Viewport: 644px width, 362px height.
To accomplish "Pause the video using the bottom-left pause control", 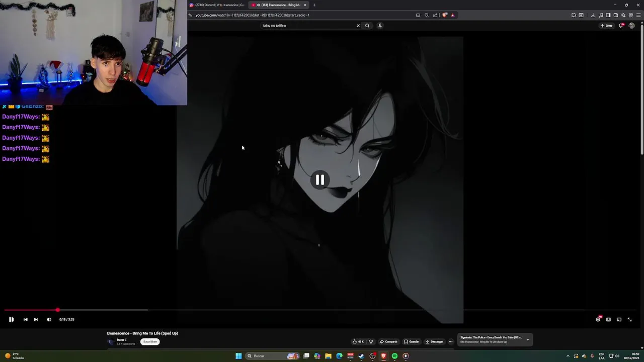I will (11, 319).
